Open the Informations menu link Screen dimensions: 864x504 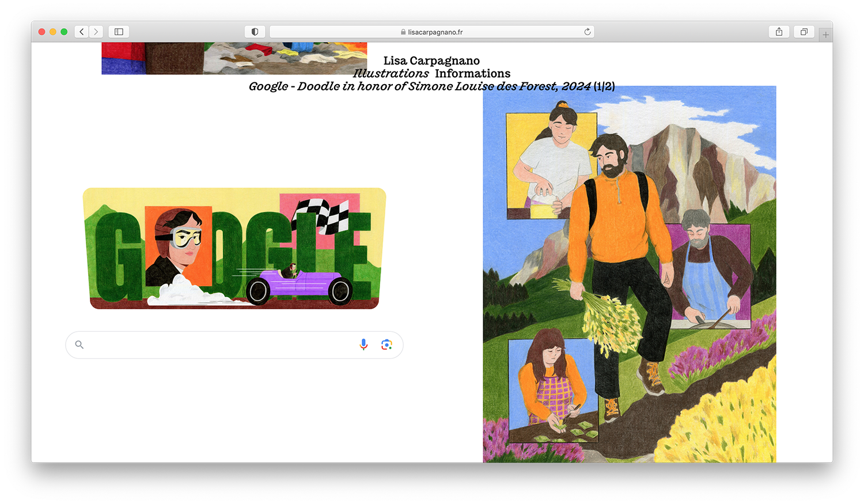[x=472, y=74]
